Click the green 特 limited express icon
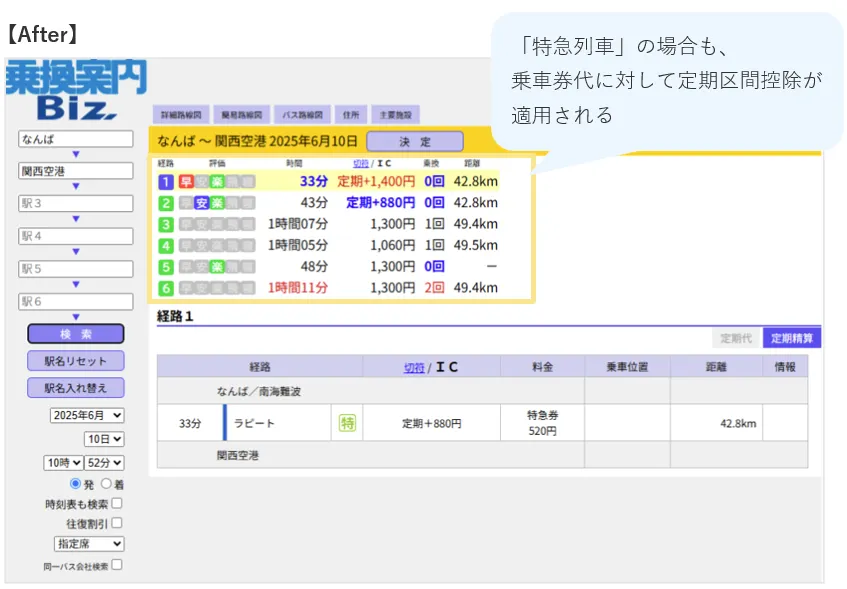 click(347, 423)
